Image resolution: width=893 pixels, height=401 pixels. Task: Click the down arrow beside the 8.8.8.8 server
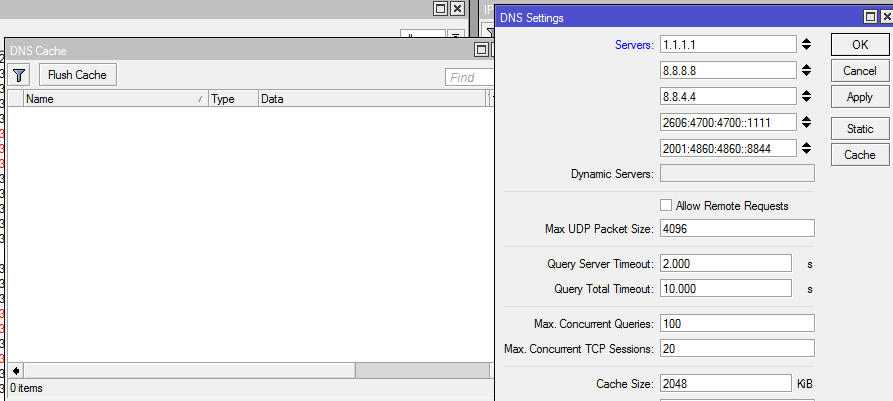pos(806,74)
